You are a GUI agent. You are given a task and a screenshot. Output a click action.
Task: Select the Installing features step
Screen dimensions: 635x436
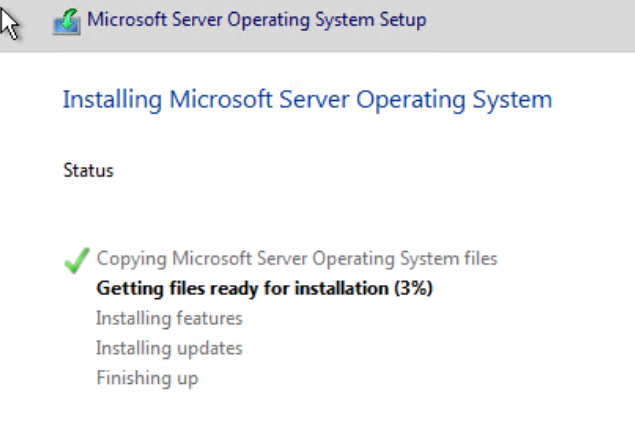click(x=169, y=319)
